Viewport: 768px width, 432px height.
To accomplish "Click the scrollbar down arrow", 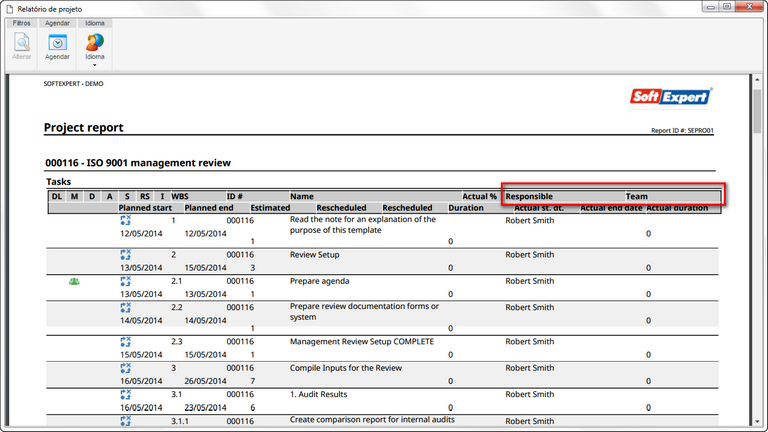I will (757, 421).
